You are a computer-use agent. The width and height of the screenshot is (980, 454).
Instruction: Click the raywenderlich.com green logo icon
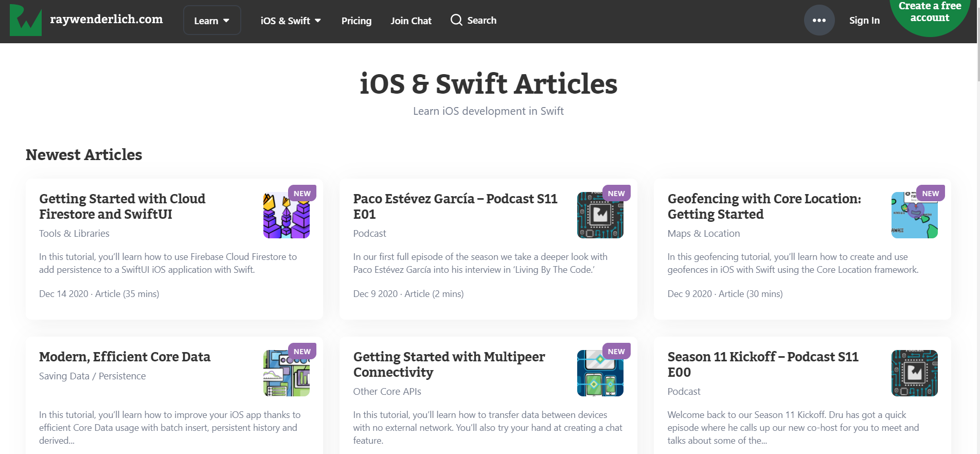26,20
